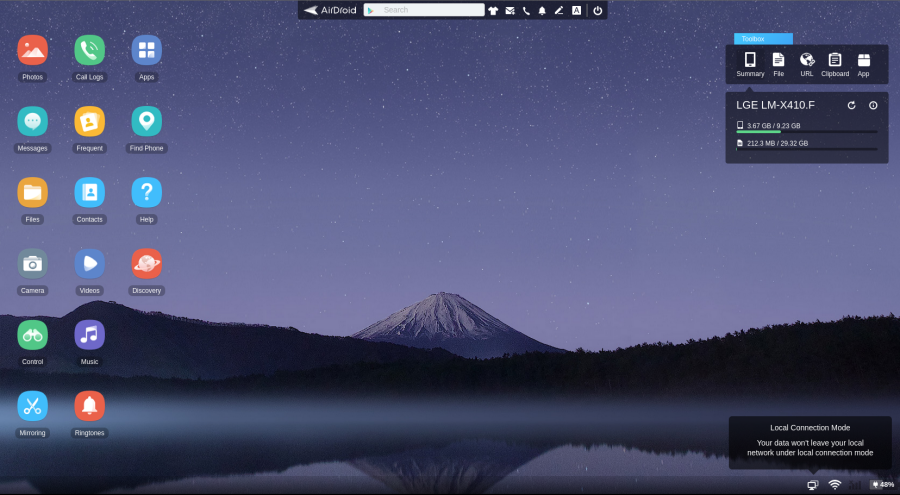
Task: Click the device details info icon
Action: pyautogui.click(x=873, y=105)
